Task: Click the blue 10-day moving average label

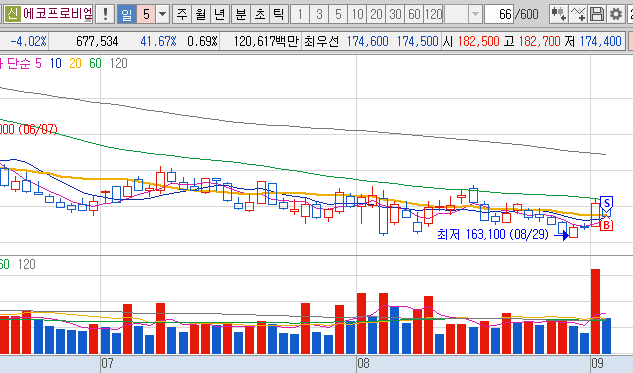Action: point(55,63)
